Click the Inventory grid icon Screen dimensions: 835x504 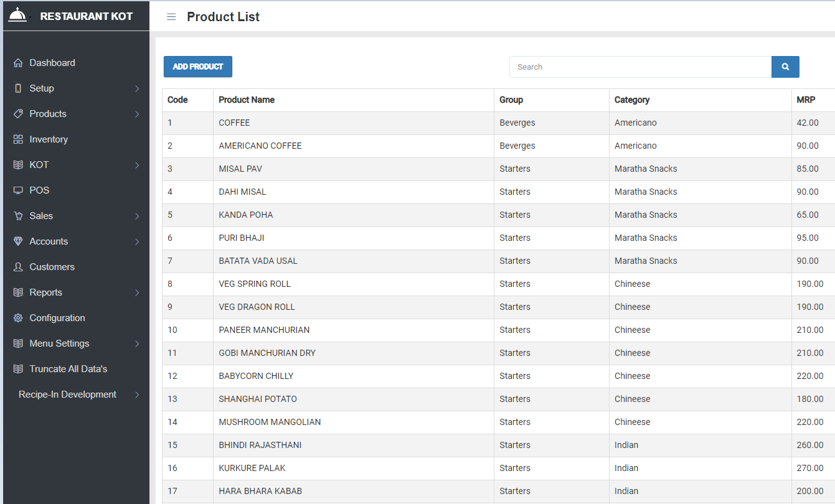click(18, 139)
